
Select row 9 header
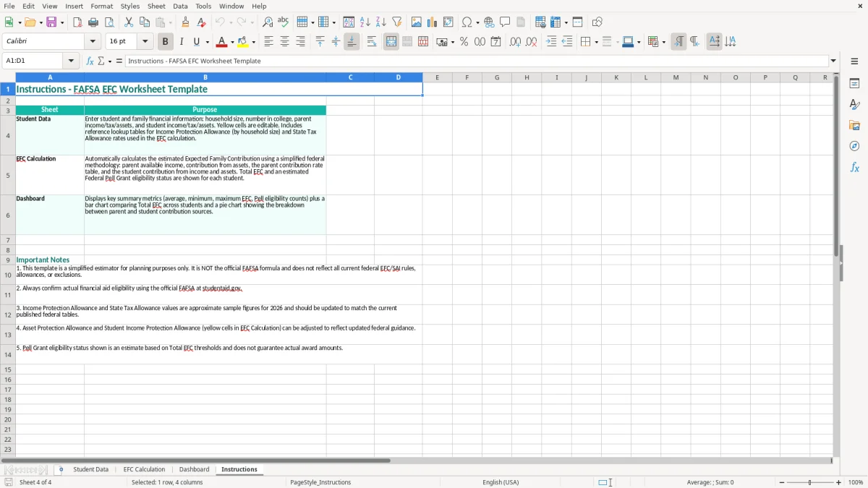coord(8,260)
